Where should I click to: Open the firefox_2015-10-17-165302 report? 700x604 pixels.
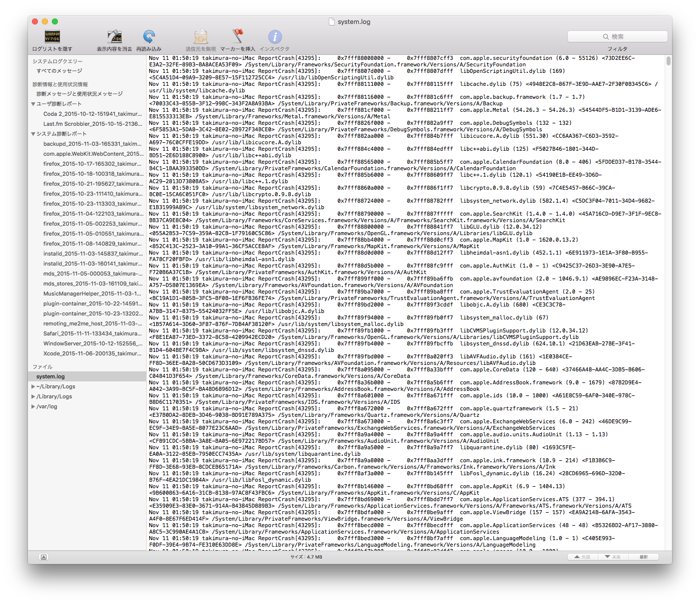(x=93, y=164)
